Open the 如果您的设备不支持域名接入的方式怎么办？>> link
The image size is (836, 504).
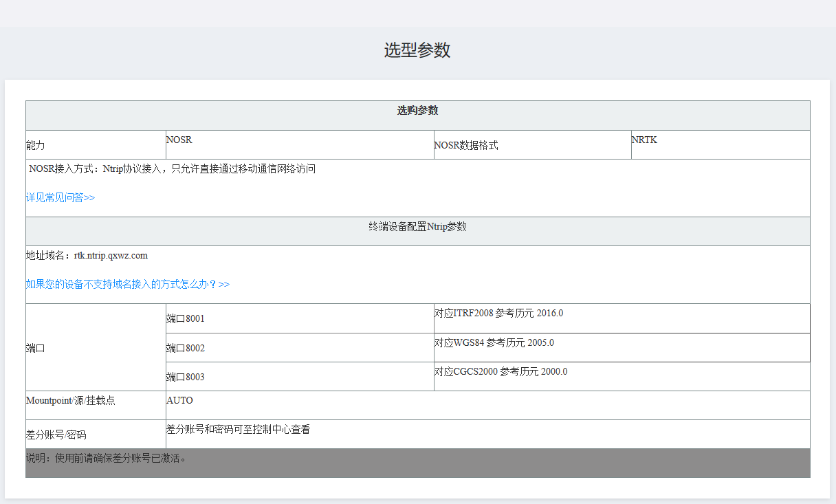point(126,284)
